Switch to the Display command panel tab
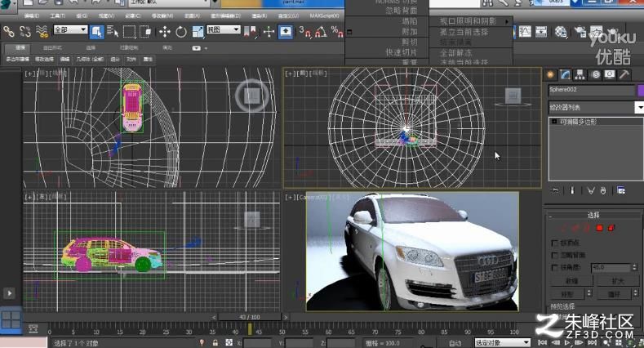 click(x=610, y=74)
